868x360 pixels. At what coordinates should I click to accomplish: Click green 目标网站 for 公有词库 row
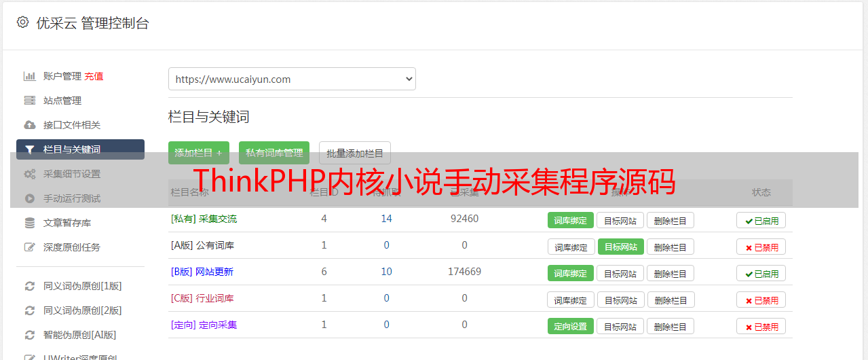tap(621, 247)
